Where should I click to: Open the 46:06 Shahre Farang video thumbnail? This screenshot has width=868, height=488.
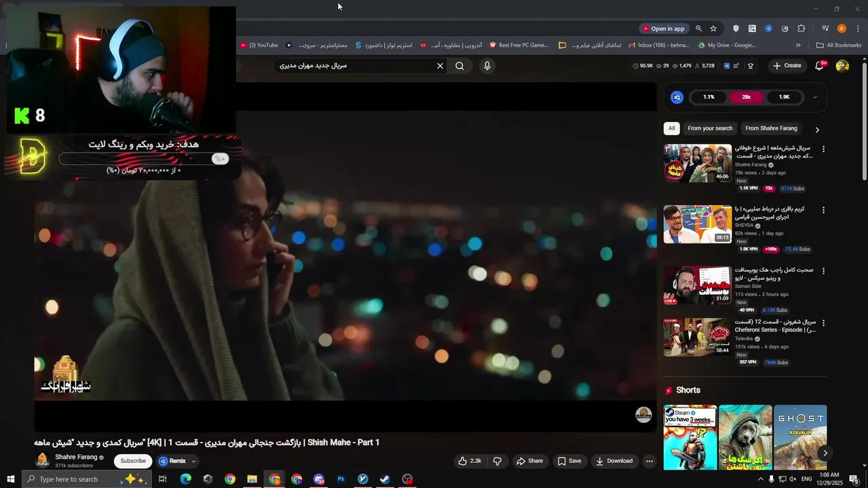click(698, 163)
